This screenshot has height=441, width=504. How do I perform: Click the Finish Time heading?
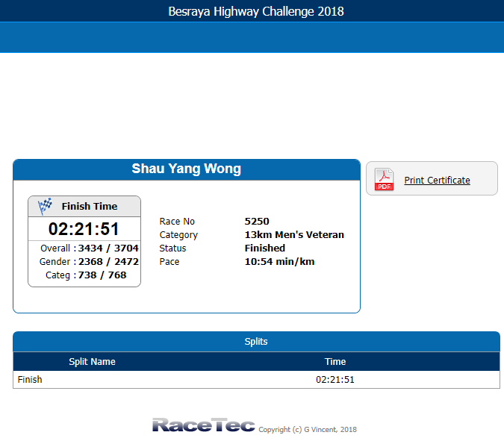90,206
